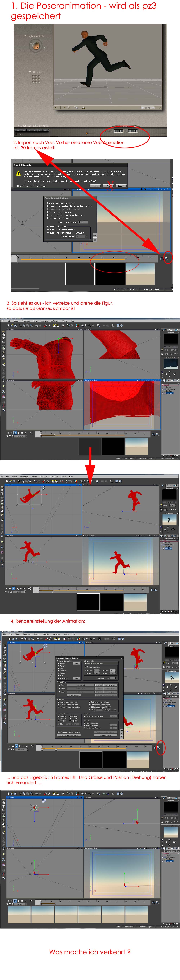Viewport: 180px width, 980px height.
Task: Close the Animation Render Options dialog
Action: tap(122, 658)
